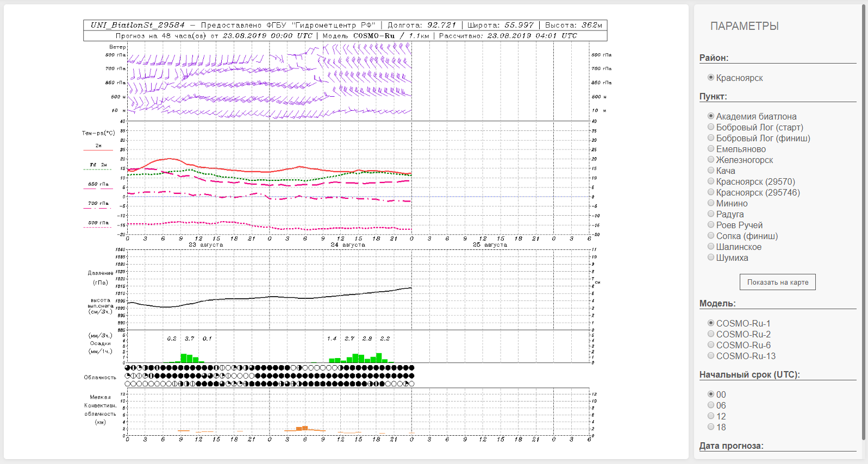
Task: Choose Бобровый Лог (финиш) point
Action: 711,138
